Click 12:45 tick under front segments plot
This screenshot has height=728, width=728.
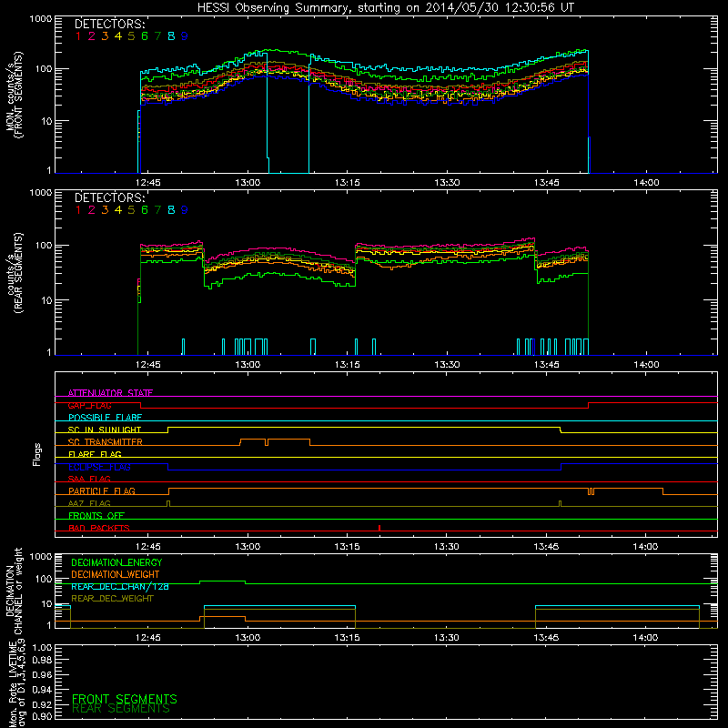coord(148,183)
